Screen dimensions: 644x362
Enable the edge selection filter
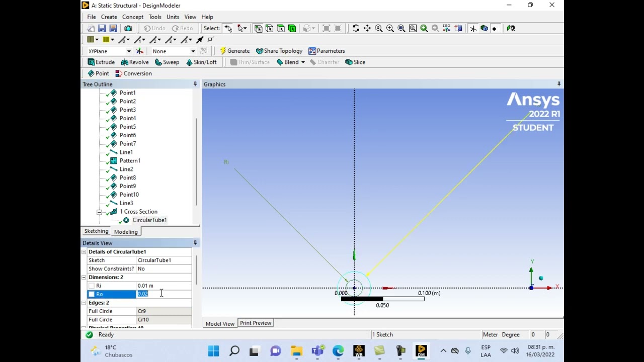coord(269,29)
